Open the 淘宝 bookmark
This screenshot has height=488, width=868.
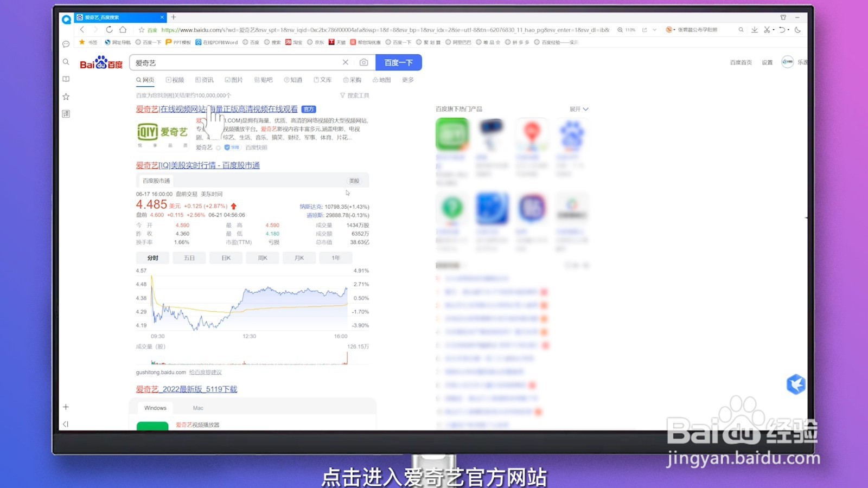coord(293,42)
